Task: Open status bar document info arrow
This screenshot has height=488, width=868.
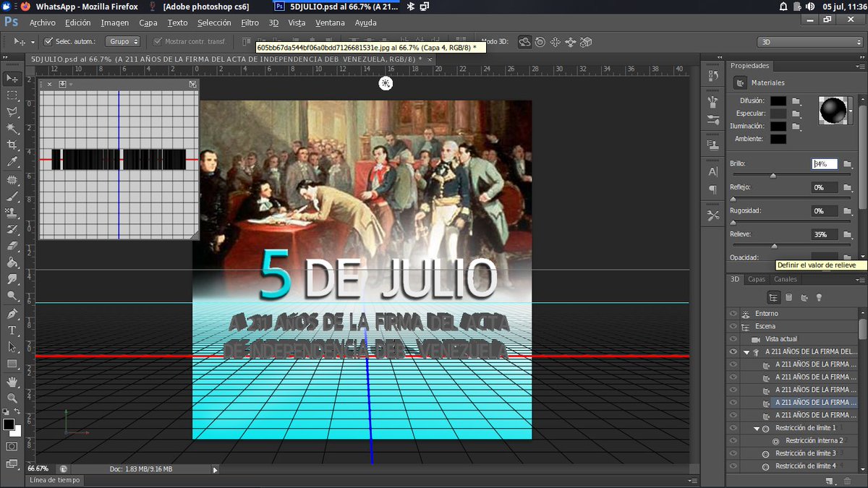Action: (x=214, y=469)
